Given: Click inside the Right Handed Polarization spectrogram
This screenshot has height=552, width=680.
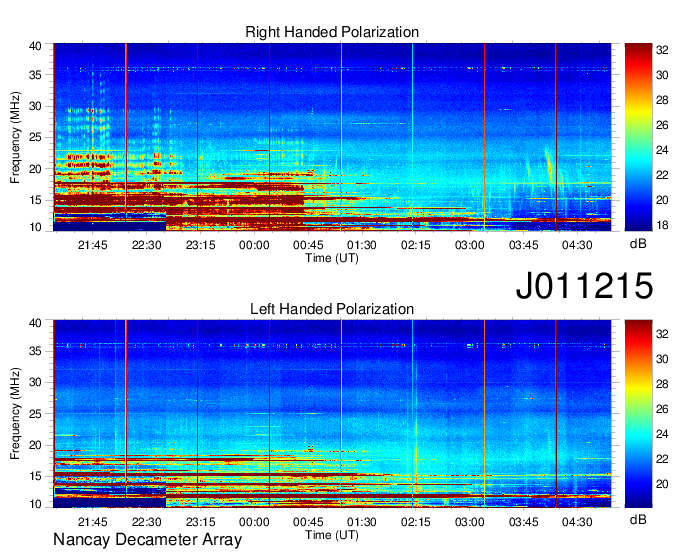Looking at the screenshot, I should pyautogui.click(x=332, y=137).
